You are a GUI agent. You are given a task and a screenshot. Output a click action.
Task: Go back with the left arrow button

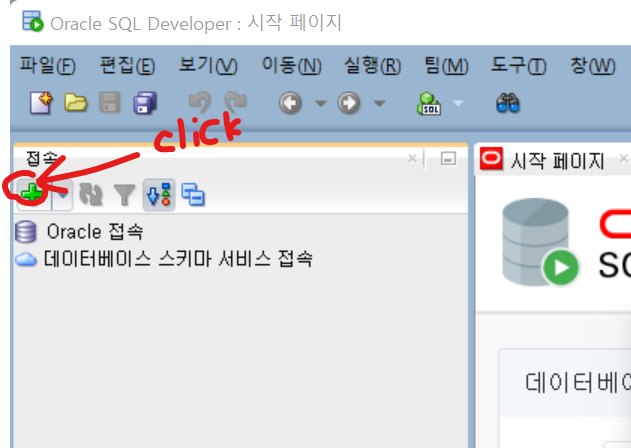click(x=290, y=103)
